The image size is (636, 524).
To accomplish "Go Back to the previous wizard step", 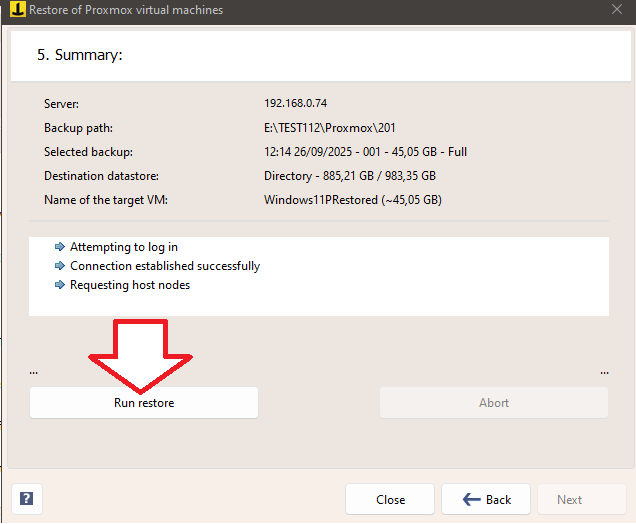I will click(486, 500).
